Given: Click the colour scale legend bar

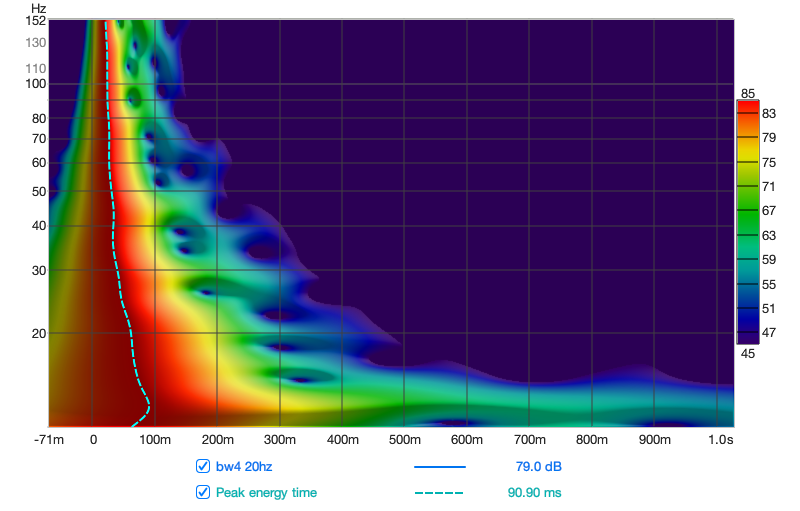Looking at the screenshot, I should [748, 222].
